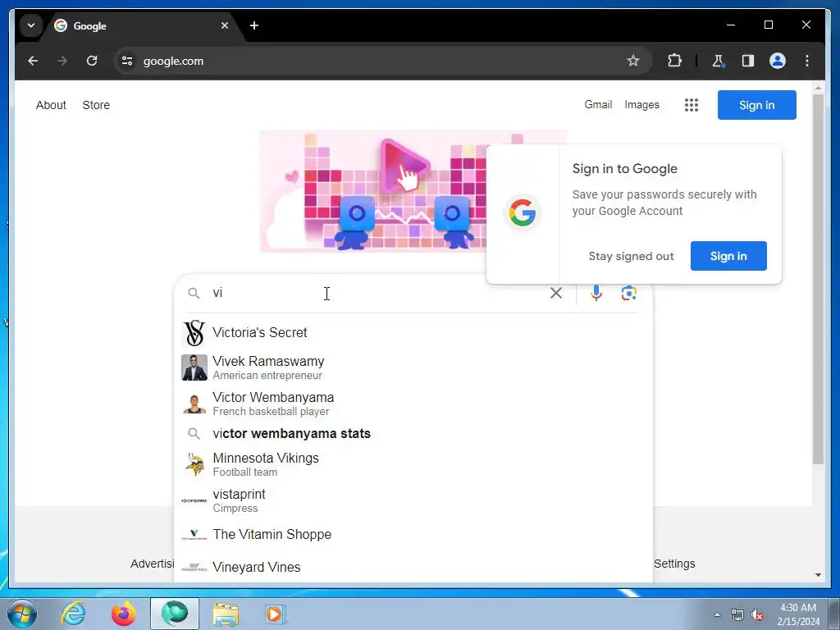The image size is (840, 630).
Task: View site information icon in address bar
Action: (127, 61)
